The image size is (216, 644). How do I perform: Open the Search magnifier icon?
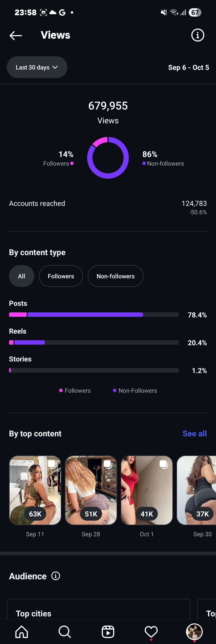(65, 632)
